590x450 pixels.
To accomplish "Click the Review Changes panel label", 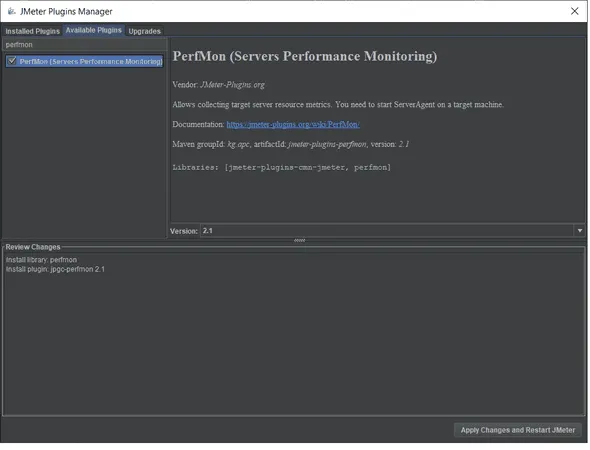I will 33,247.
